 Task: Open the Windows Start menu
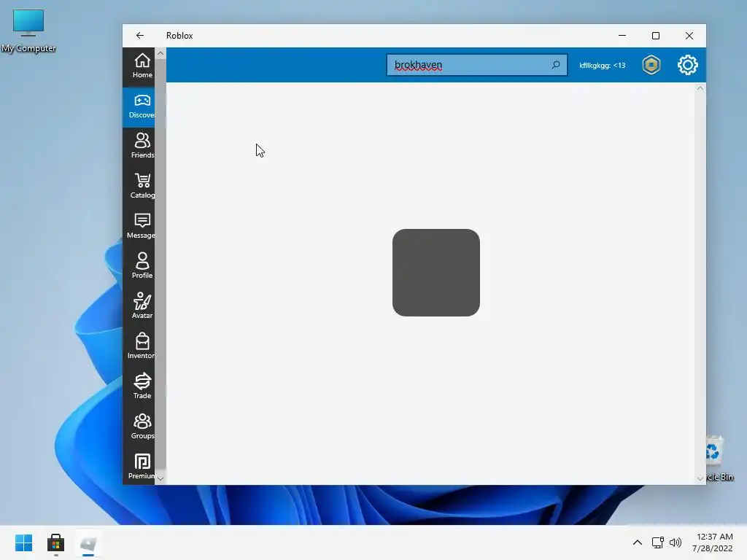[x=24, y=542]
